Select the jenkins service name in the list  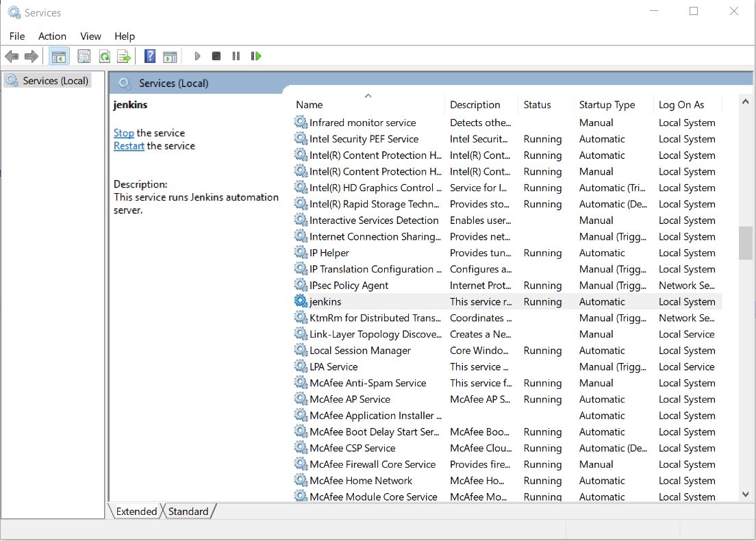(325, 301)
